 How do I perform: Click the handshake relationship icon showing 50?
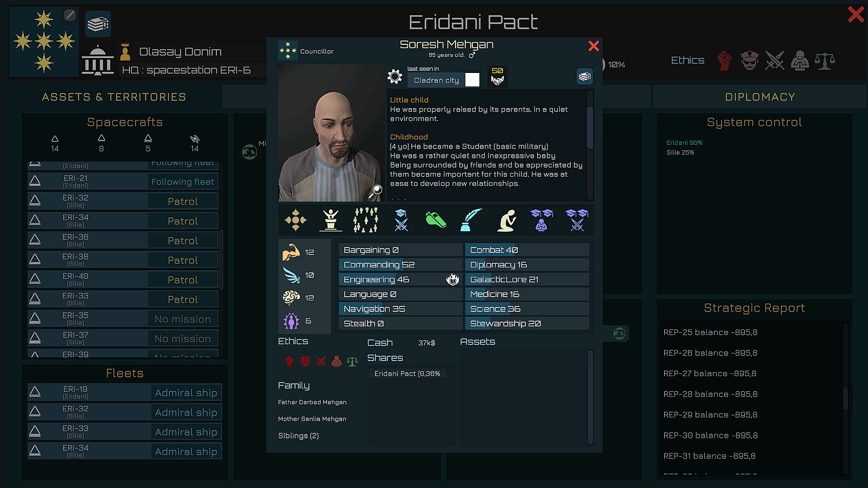[497, 76]
